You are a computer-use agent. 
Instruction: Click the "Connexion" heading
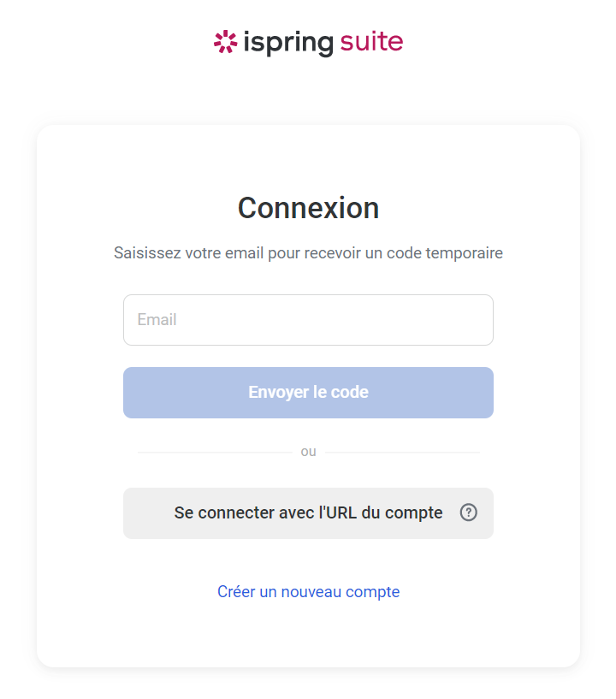point(308,208)
